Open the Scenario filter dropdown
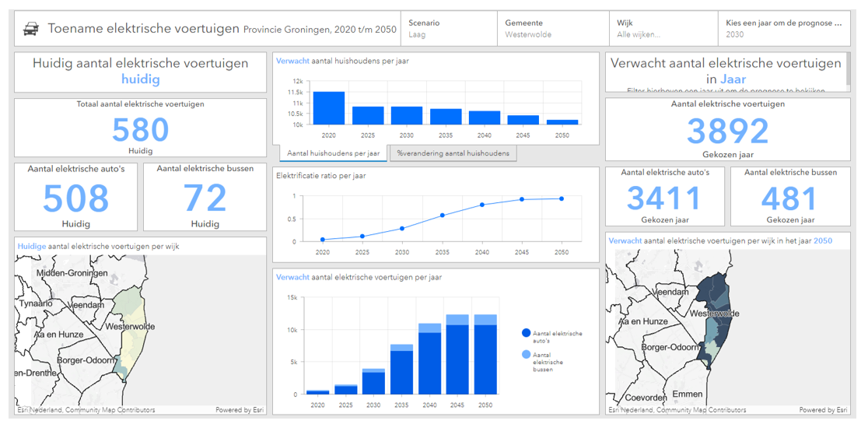 pyautogui.click(x=450, y=29)
